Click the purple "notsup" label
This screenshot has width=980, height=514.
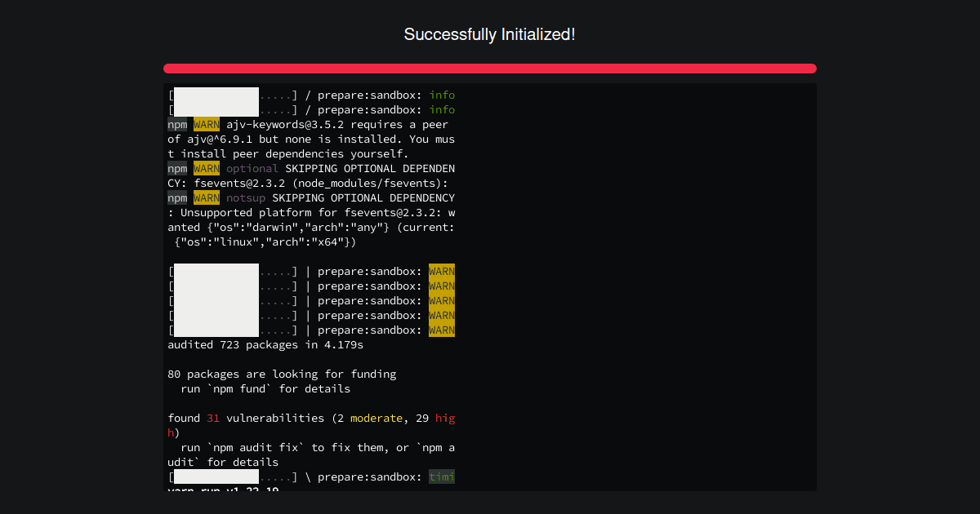pos(247,197)
